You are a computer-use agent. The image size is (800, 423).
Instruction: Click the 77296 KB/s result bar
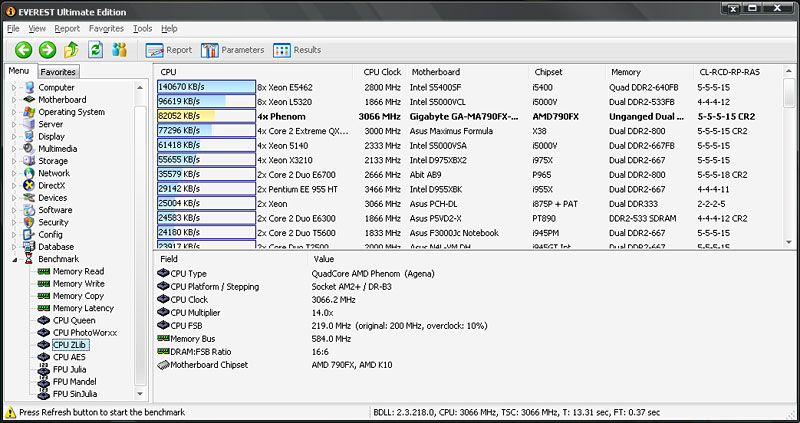coord(206,131)
